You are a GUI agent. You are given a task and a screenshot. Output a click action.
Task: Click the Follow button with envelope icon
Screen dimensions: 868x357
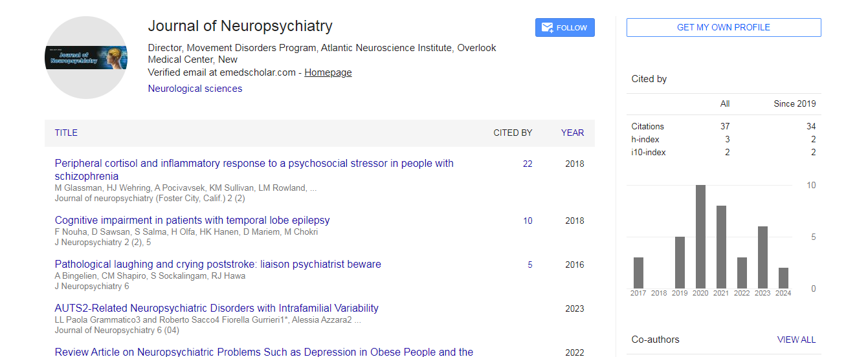[x=564, y=27]
